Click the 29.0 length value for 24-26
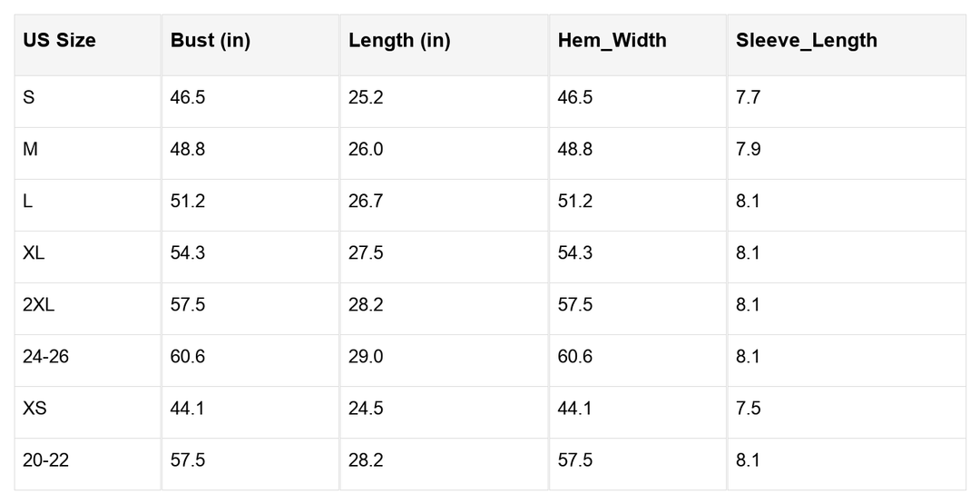Image resolution: width=980 pixels, height=504 pixels. pyautogui.click(x=366, y=356)
